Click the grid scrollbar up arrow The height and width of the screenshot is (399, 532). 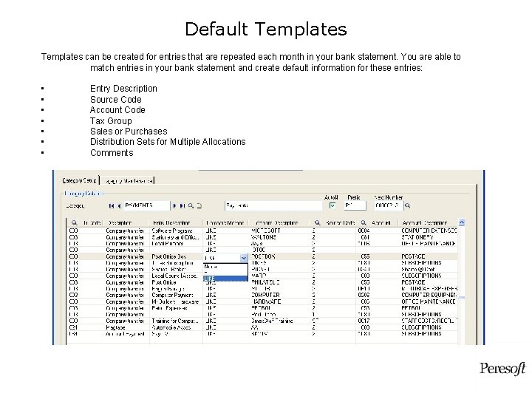[x=461, y=222]
